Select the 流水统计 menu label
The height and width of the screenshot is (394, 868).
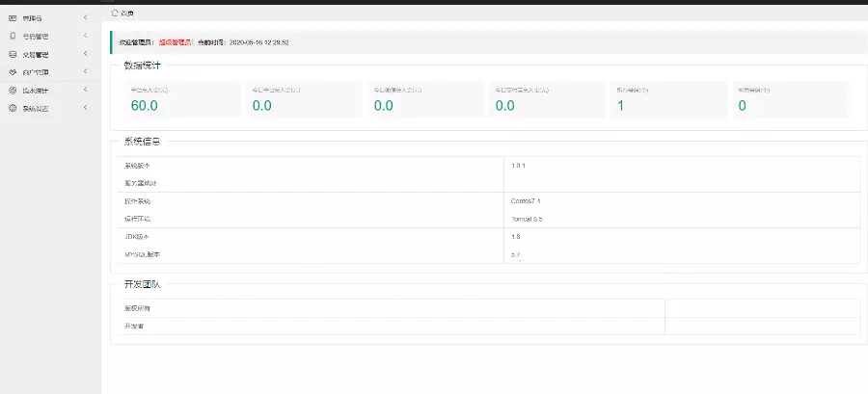36,91
